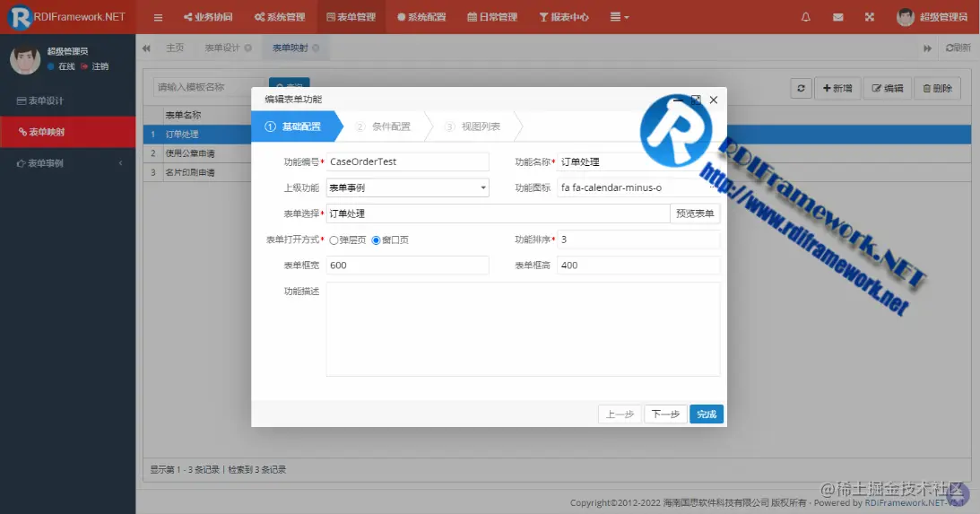Open the extra menu dropdown in top navigation
Viewport: 980px width, 514px height.
[620, 17]
